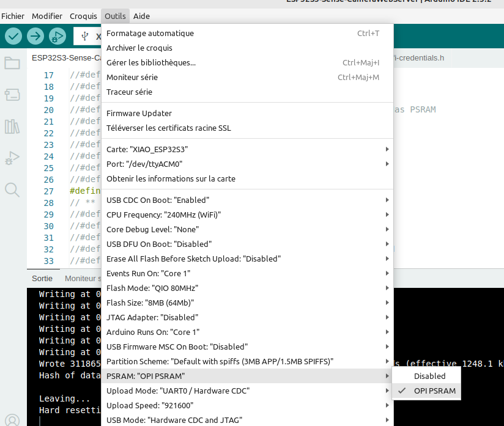Expand Upload Speed 921600 submenu

pos(247,405)
